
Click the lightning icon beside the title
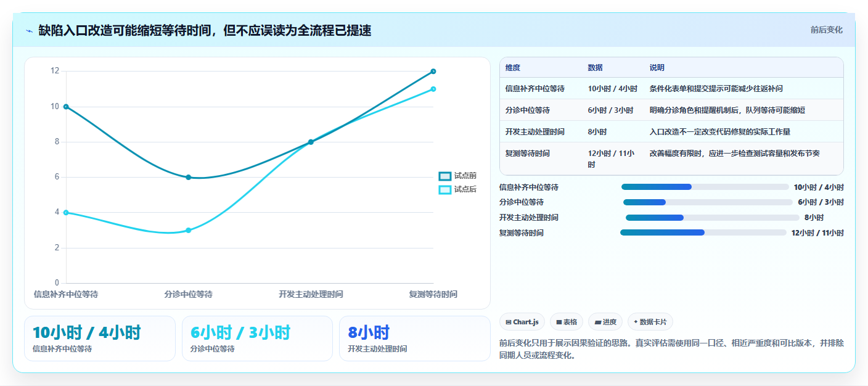[29, 31]
